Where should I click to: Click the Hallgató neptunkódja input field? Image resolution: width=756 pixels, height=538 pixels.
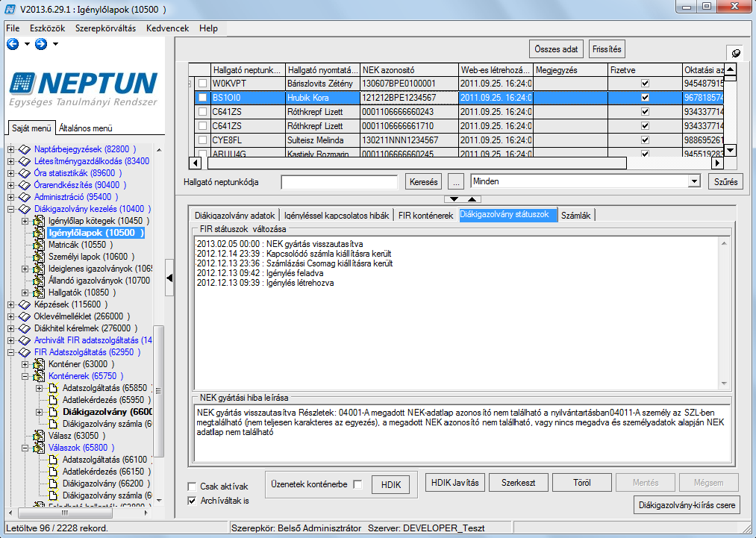340,182
